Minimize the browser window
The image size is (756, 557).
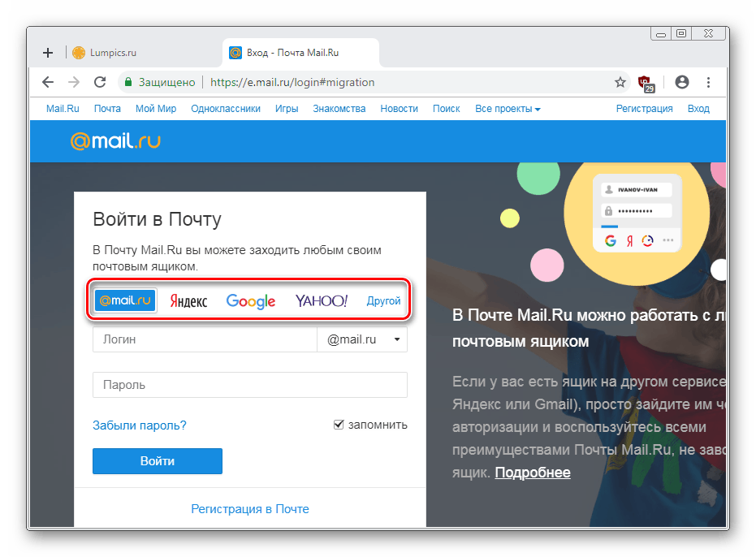661,34
